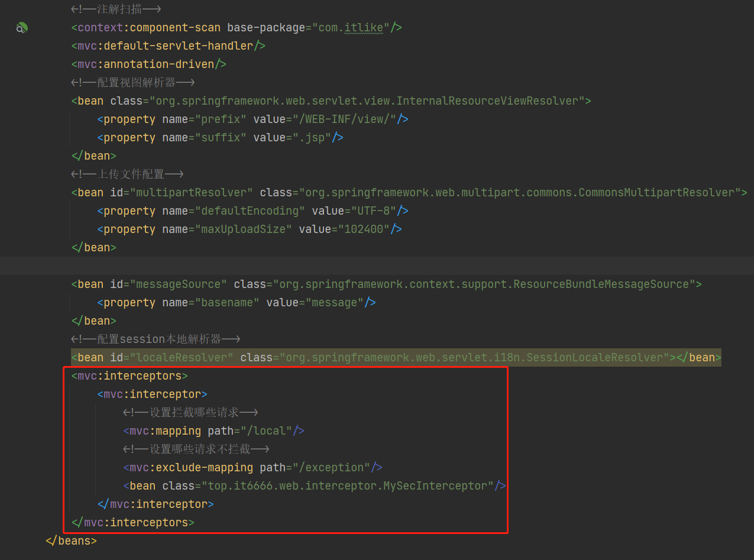This screenshot has height=560, width=754.
Task: Click the closing </mvc:interceptors> tag
Action: point(132,522)
